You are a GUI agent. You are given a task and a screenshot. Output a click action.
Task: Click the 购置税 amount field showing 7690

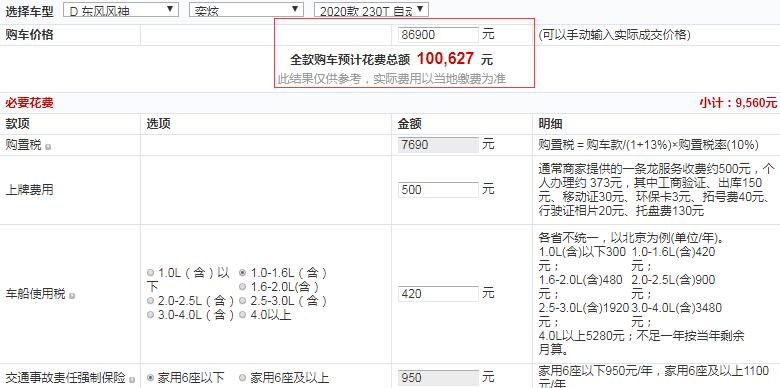438,145
